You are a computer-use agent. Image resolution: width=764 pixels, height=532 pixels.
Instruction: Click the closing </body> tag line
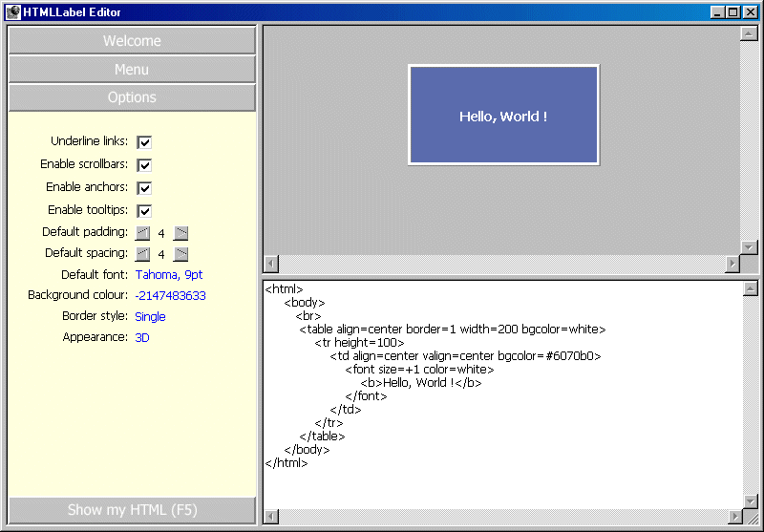tap(307, 450)
